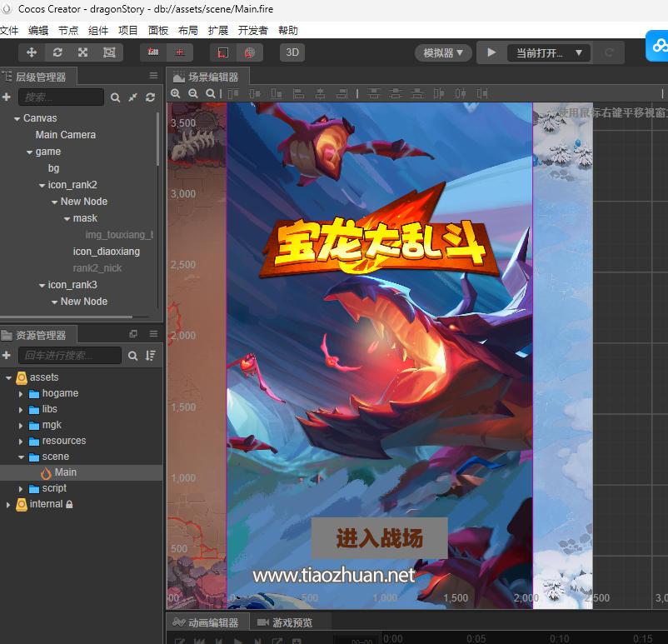The height and width of the screenshot is (644, 668).
Task: Open the cloud services icon
Action: [x=659, y=46]
